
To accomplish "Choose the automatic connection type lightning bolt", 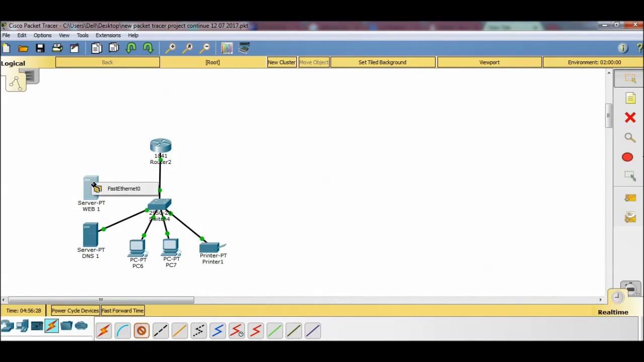I will 104,331.
